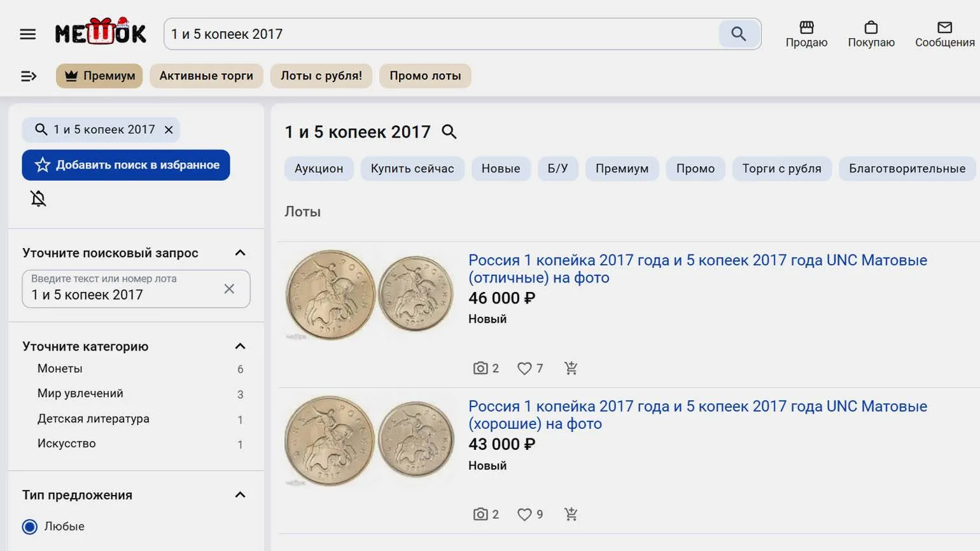Screen dimensions: 980x551
Task: Open the Лоты с рубля! tab
Action: pos(321,76)
